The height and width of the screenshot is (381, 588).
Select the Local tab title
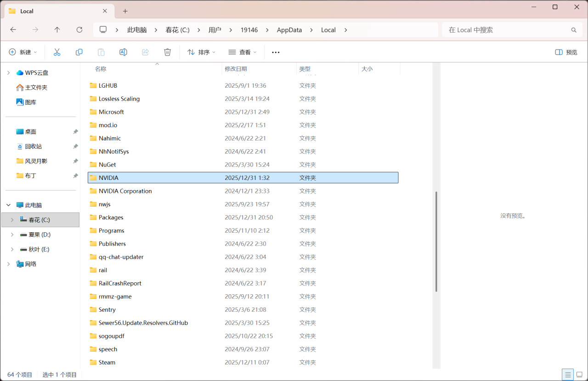[x=27, y=11]
